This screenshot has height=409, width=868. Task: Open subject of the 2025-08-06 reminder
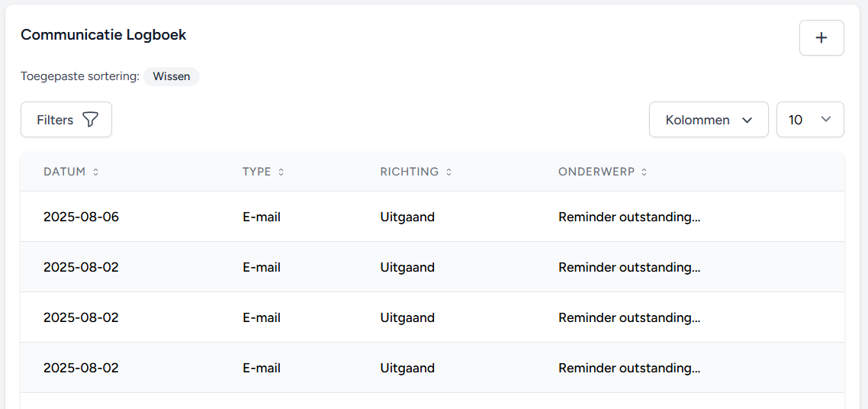click(628, 217)
